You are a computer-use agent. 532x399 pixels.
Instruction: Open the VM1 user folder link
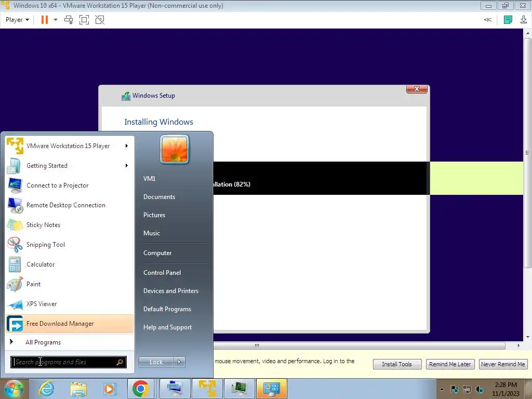tap(149, 179)
